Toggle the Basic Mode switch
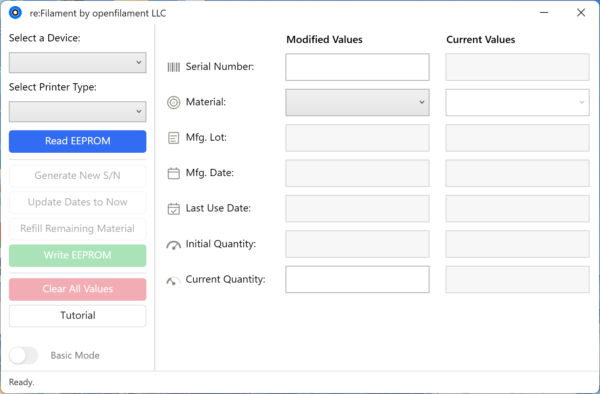600x394 pixels. tap(24, 355)
